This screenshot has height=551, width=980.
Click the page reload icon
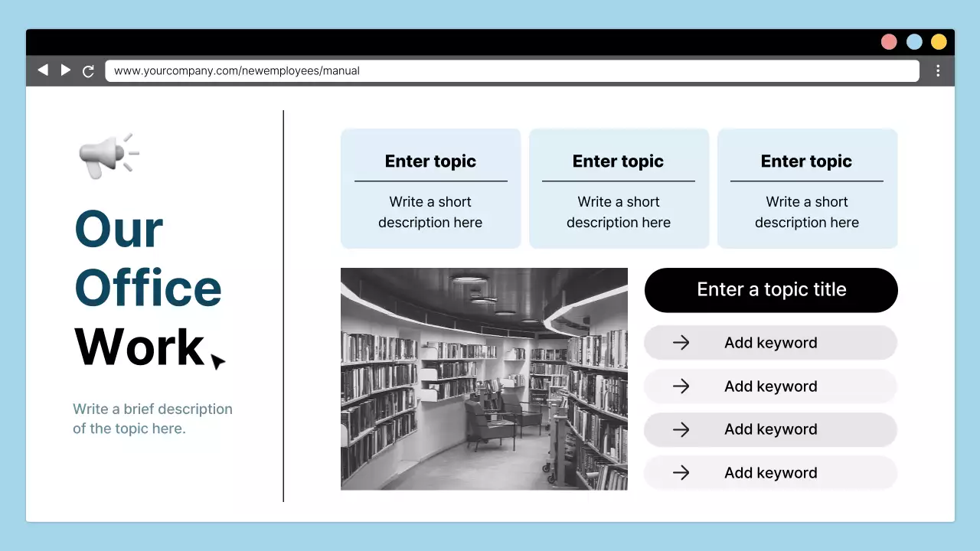(88, 70)
